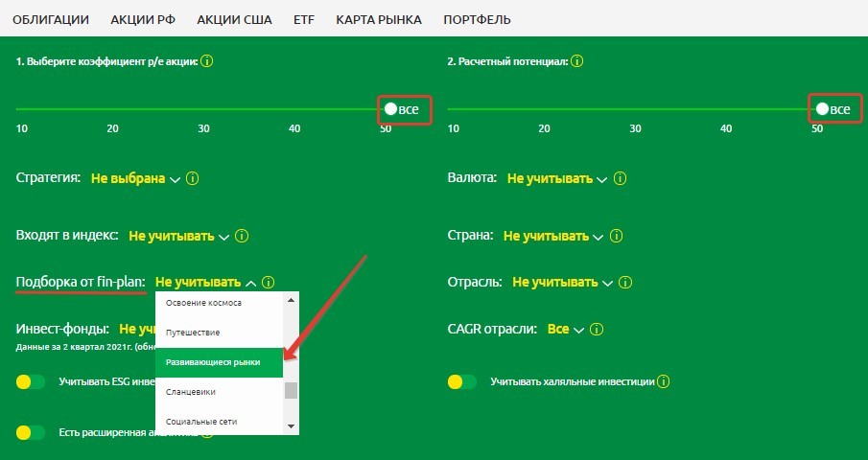The width and height of the screenshot is (868, 460).
Task: Open the Валюта dropdown
Action: (556, 179)
